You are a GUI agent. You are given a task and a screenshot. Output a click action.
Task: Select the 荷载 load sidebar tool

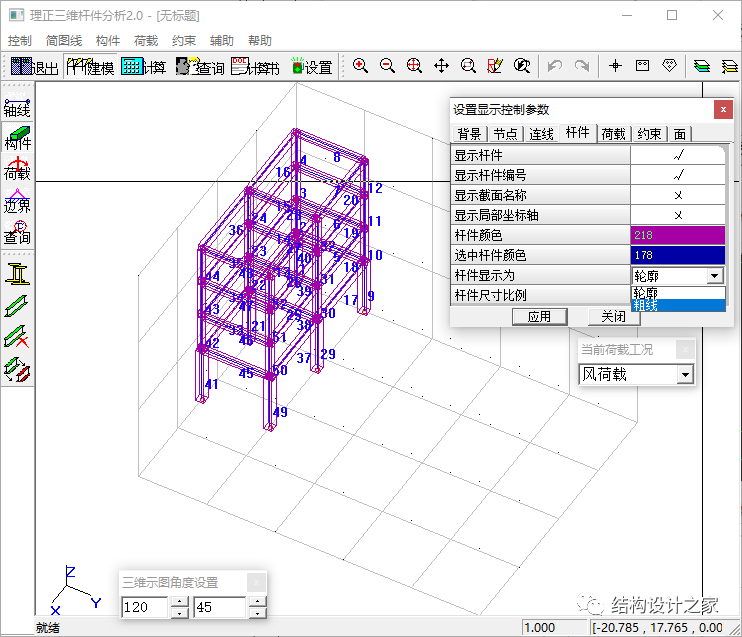coord(18,168)
